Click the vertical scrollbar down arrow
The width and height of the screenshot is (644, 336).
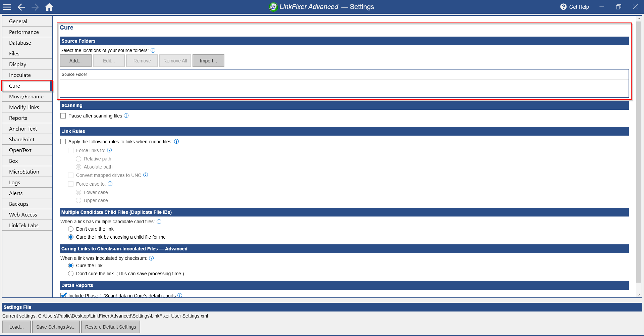639,295
